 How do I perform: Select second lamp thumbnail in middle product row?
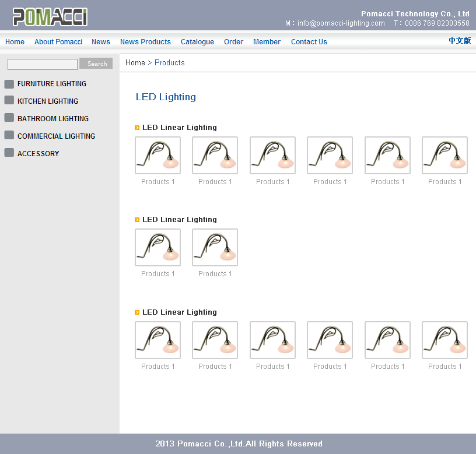215,248
